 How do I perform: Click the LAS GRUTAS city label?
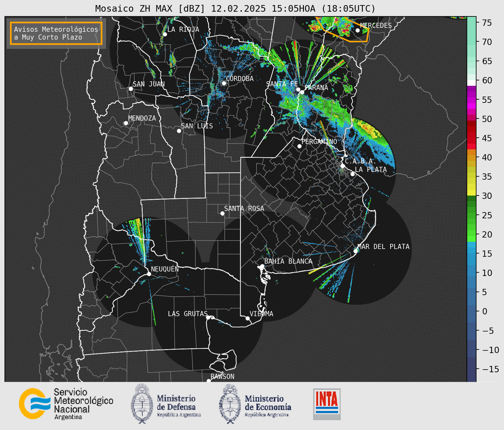coord(188,314)
